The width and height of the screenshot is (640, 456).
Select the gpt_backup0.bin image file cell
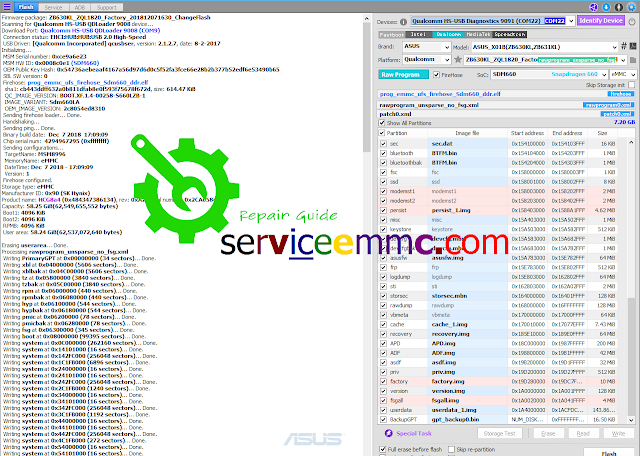click(467, 419)
